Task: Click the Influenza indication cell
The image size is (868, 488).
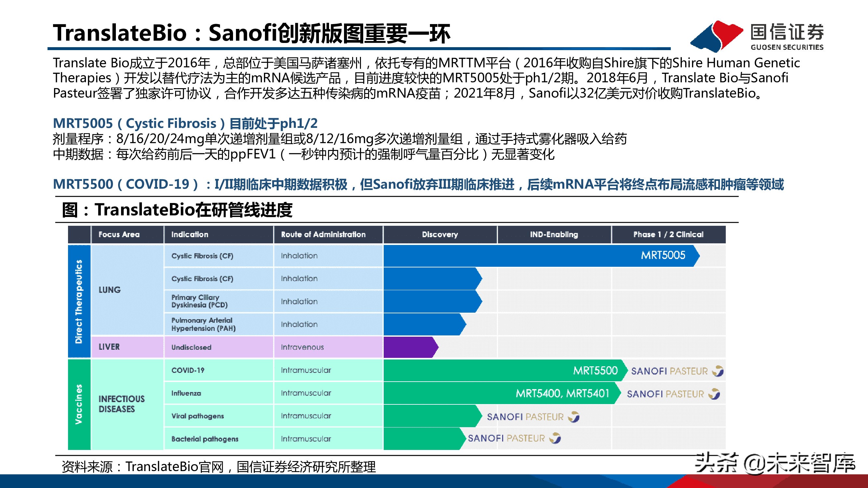Action: click(x=219, y=393)
